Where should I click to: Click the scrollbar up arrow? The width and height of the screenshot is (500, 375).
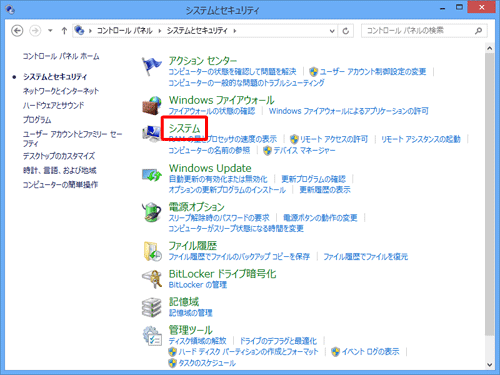point(489,48)
